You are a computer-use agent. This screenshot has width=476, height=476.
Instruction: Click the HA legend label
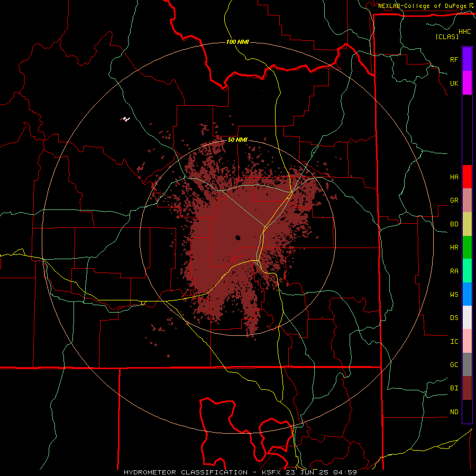[x=454, y=177]
